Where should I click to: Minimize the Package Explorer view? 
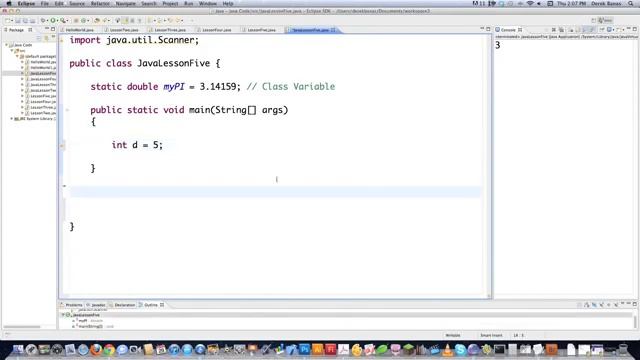tap(47, 29)
